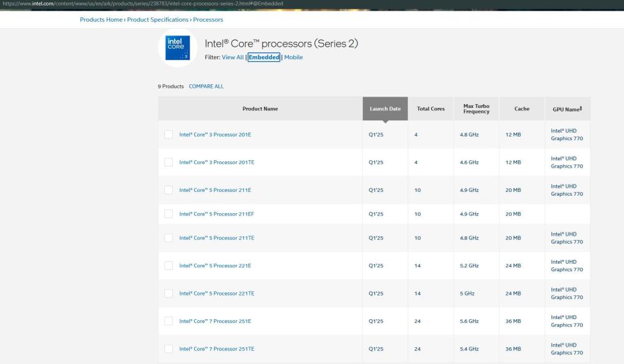Open Intel Core 7 Processor 251E page
Viewport: 624px width, 364px height.
point(215,321)
